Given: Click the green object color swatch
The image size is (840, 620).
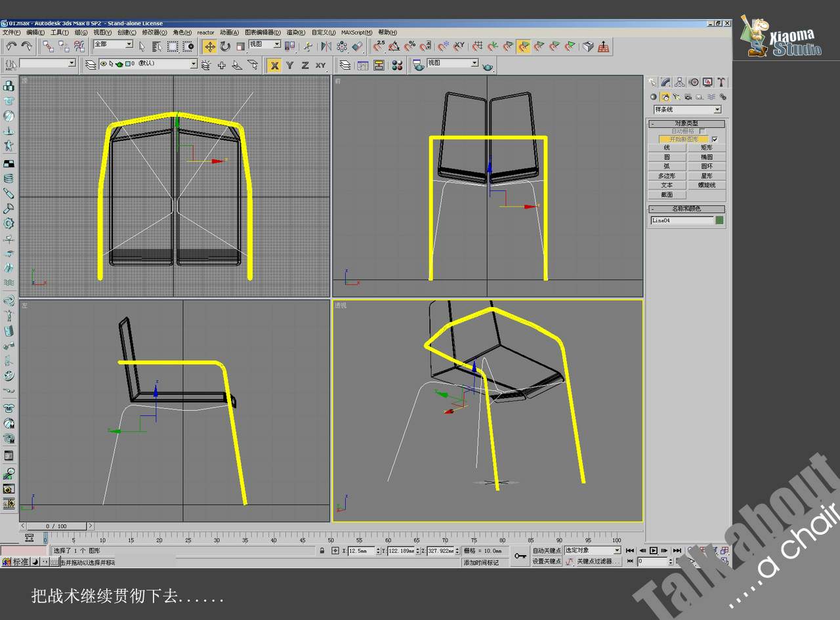Looking at the screenshot, I should point(719,220).
